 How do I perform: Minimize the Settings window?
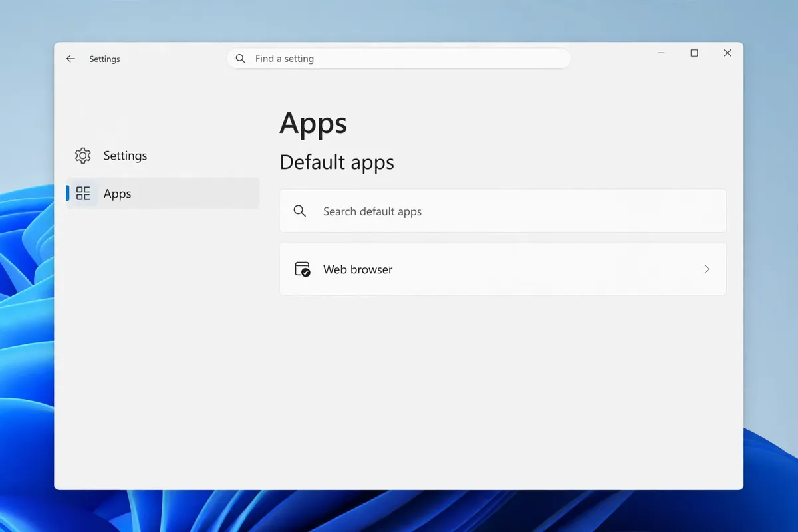(661, 53)
